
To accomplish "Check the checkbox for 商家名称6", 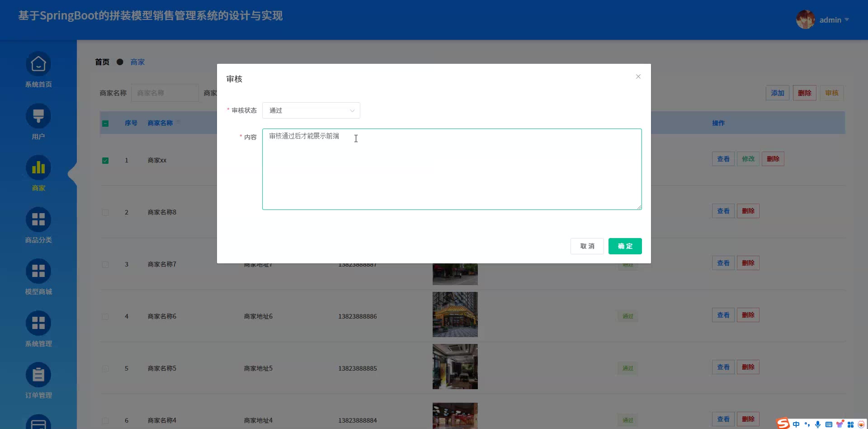I will click(105, 316).
